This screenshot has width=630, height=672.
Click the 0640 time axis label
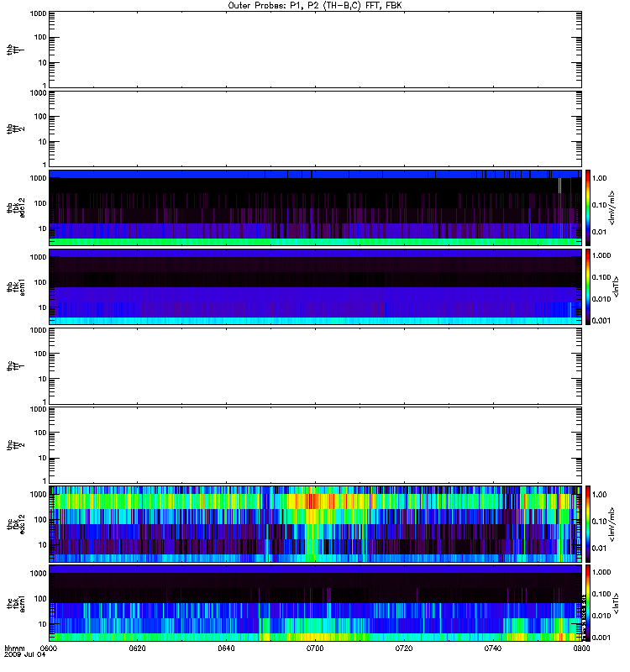point(226,648)
